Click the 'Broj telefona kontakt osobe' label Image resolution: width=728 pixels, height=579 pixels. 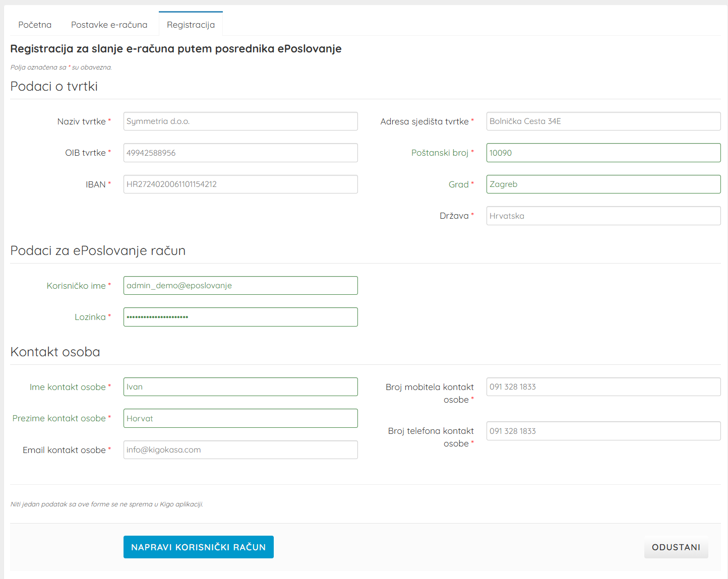431,437
